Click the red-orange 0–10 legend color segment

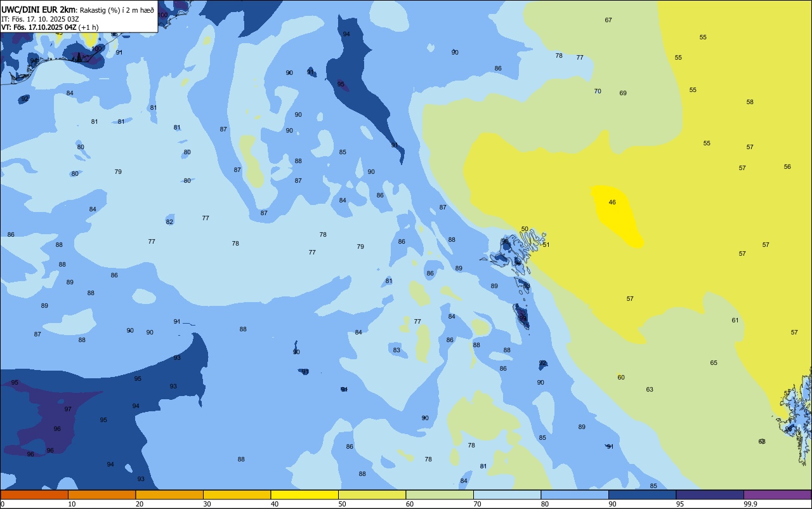34,494
